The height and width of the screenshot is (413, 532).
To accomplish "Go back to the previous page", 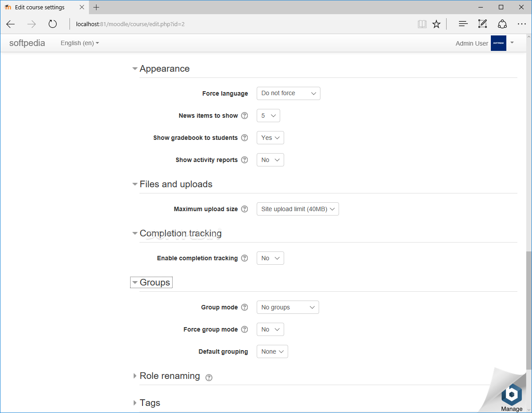I will click(11, 24).
